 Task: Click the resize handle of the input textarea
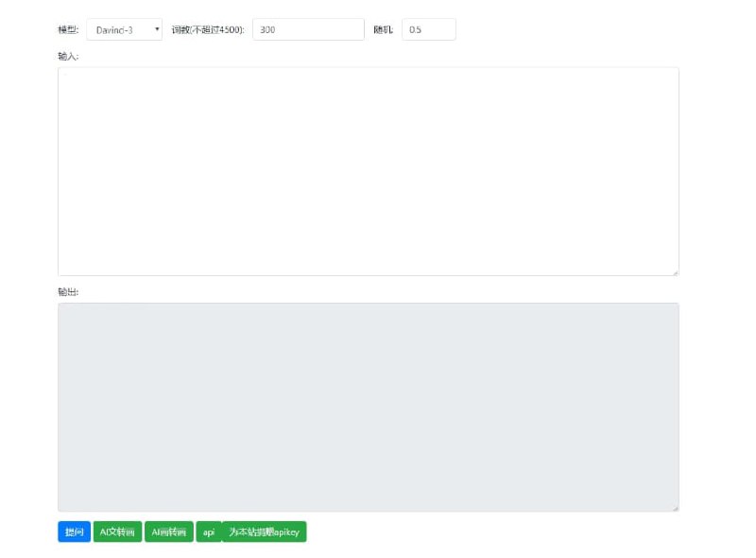(x=675, y=270)
